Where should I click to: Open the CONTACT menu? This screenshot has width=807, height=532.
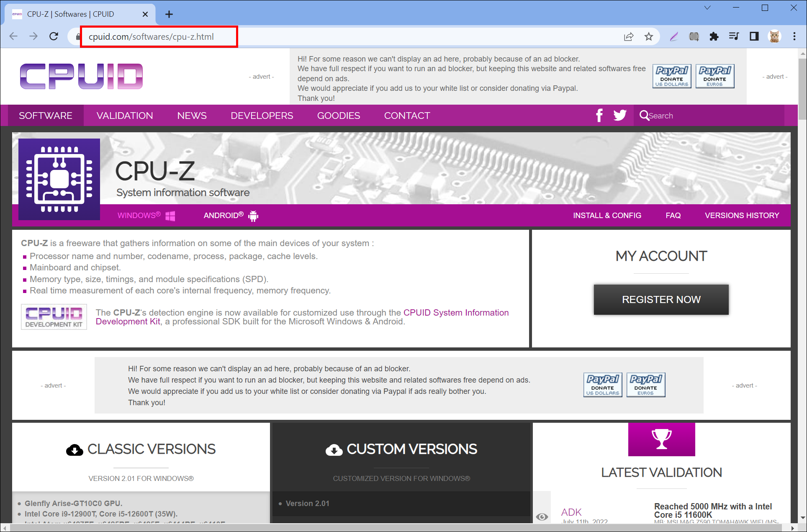[x=407, y=116]
